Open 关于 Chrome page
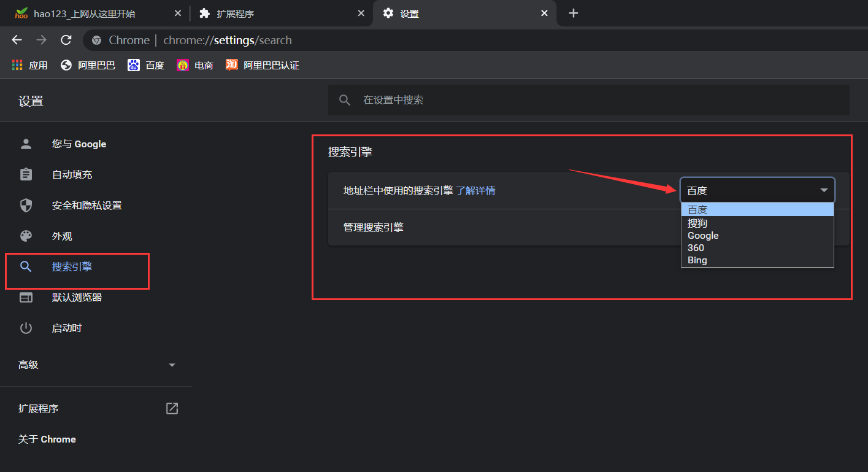Screen dimensions: 868x472 47,439
